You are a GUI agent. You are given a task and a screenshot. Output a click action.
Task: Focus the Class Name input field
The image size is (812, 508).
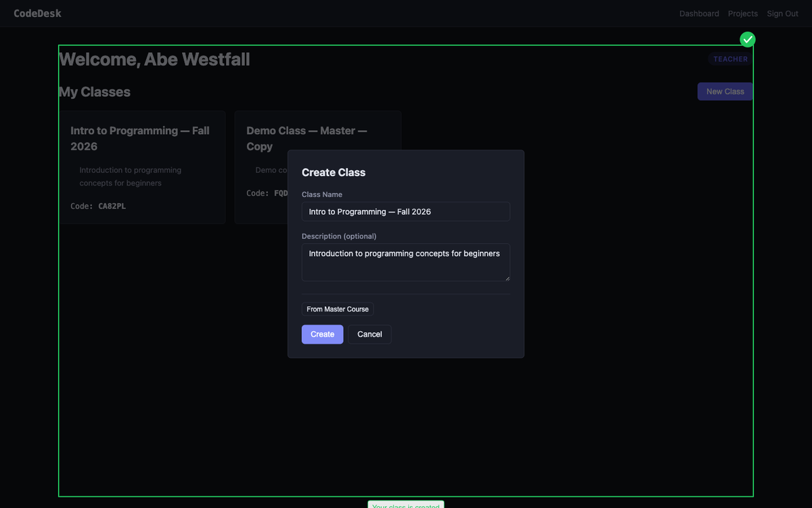coord(405,212)
